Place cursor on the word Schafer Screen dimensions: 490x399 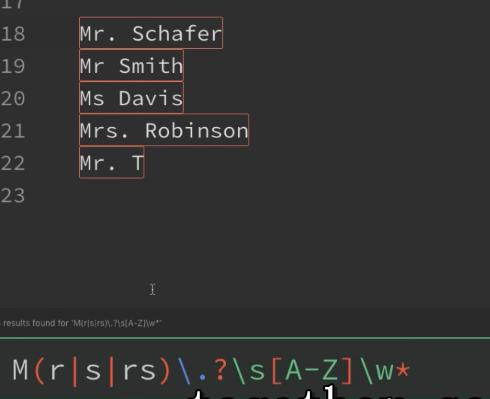point(177,33)
